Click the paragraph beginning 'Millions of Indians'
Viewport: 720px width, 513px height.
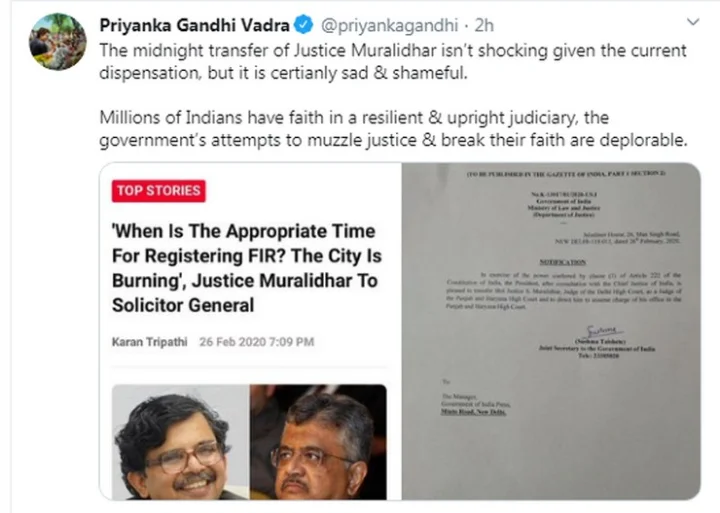point(394,129)
